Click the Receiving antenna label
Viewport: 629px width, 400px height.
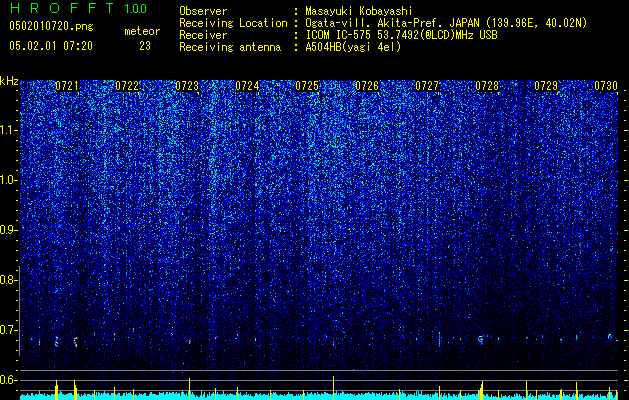click(230, 47)
